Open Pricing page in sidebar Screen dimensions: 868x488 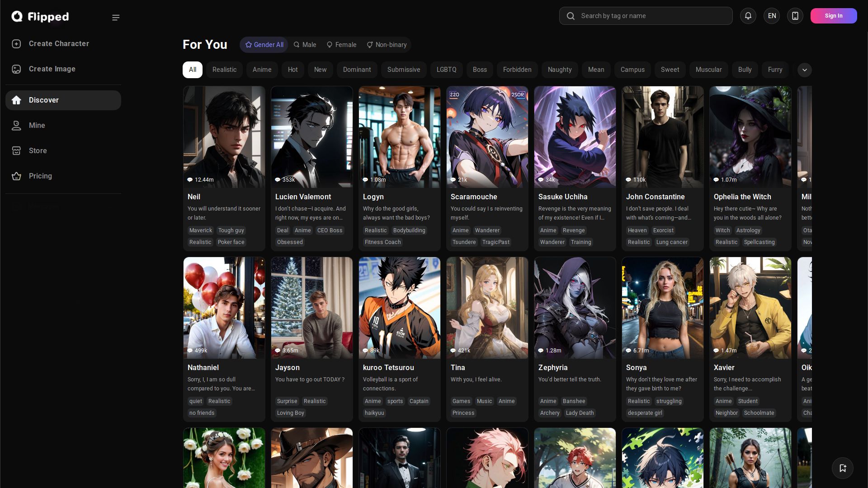click(40, 176)
